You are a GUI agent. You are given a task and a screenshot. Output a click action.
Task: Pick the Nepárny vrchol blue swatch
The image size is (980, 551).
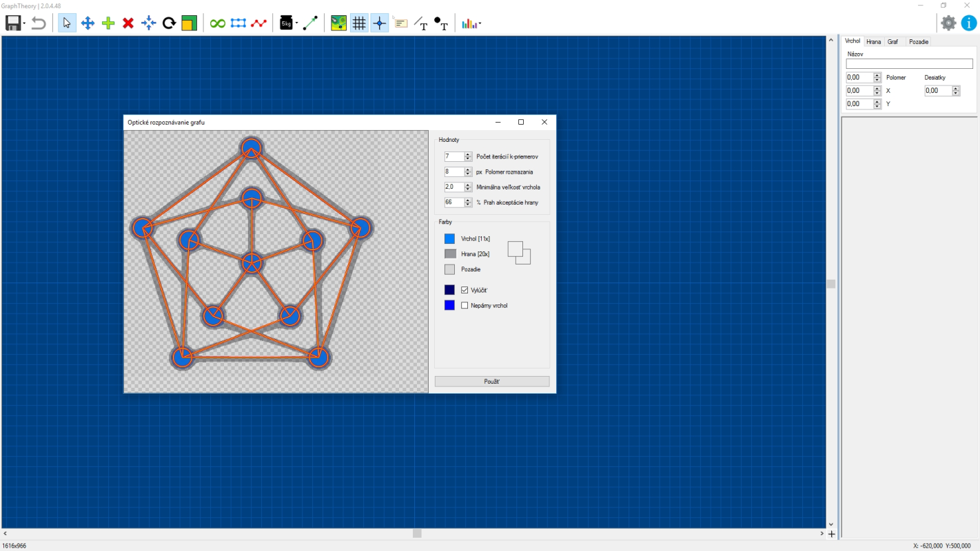point(450,305)
